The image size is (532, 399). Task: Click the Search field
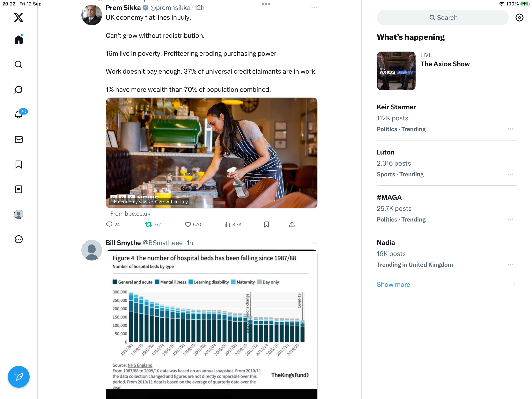tap(443, 18)
